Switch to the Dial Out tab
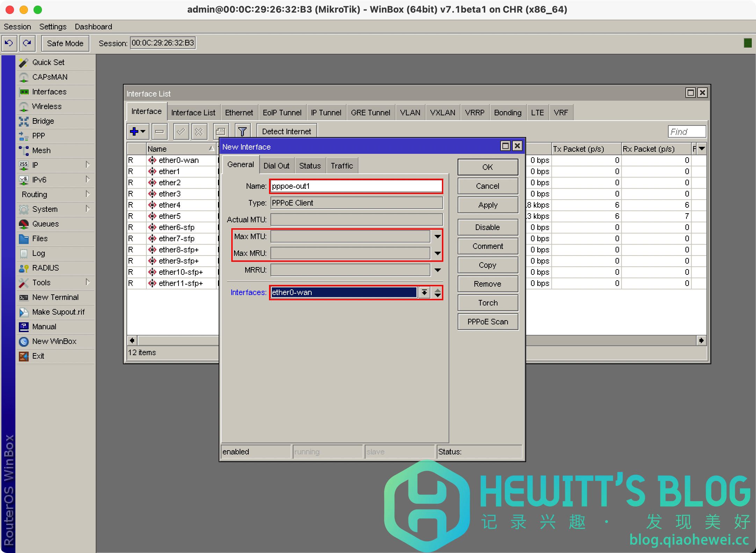 click(276, 166)
